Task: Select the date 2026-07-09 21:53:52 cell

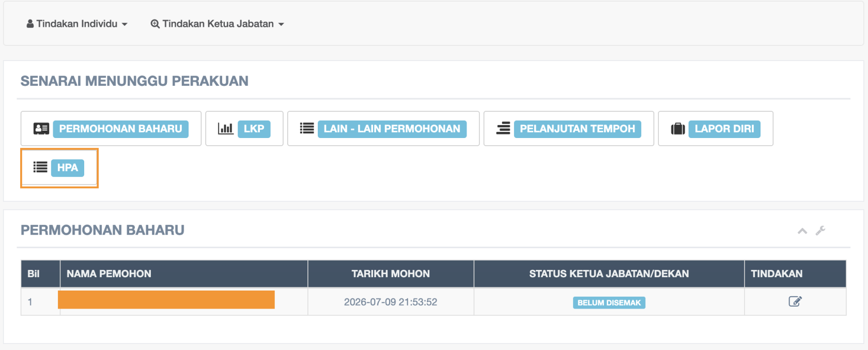Action: 391,302
